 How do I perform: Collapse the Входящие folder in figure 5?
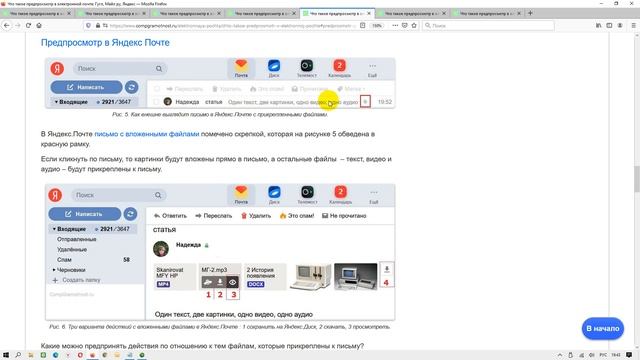(x=56, y=102)
